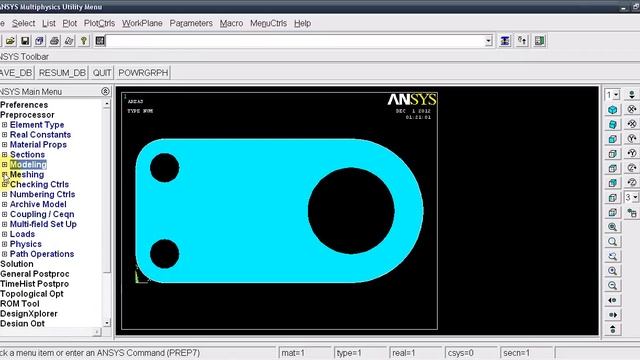Click Preferences in Main Menu
Viewport: 640px width, 360px height.
pos(24,105)
